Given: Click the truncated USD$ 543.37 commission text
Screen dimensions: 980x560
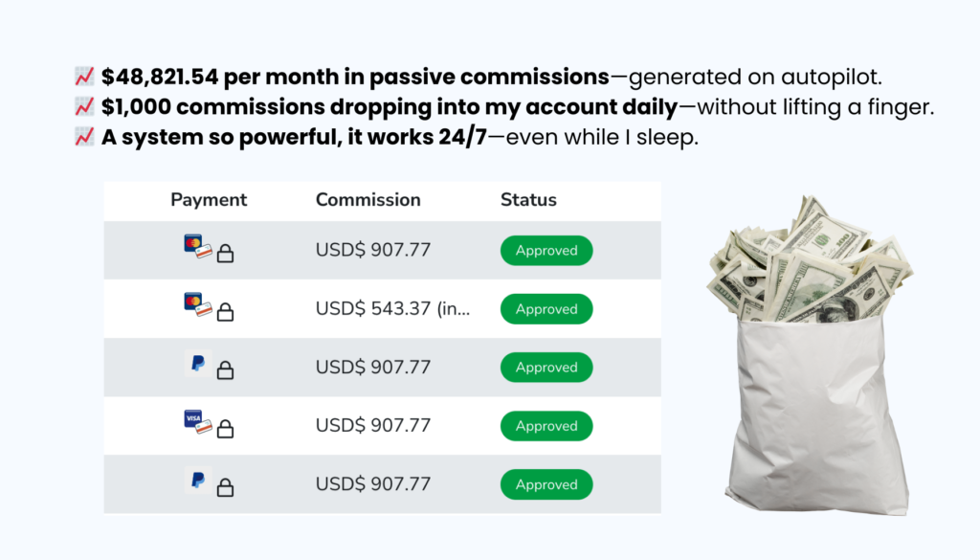Looking at the screenshot, I should [x=392, y=309].
